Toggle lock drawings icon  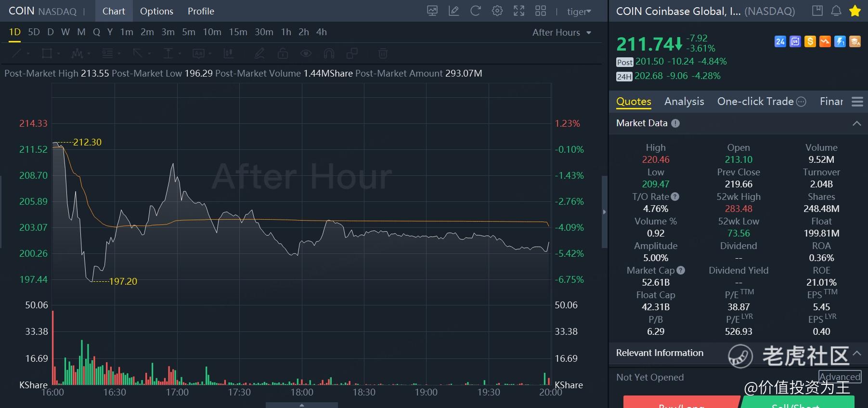coord(283,53)
